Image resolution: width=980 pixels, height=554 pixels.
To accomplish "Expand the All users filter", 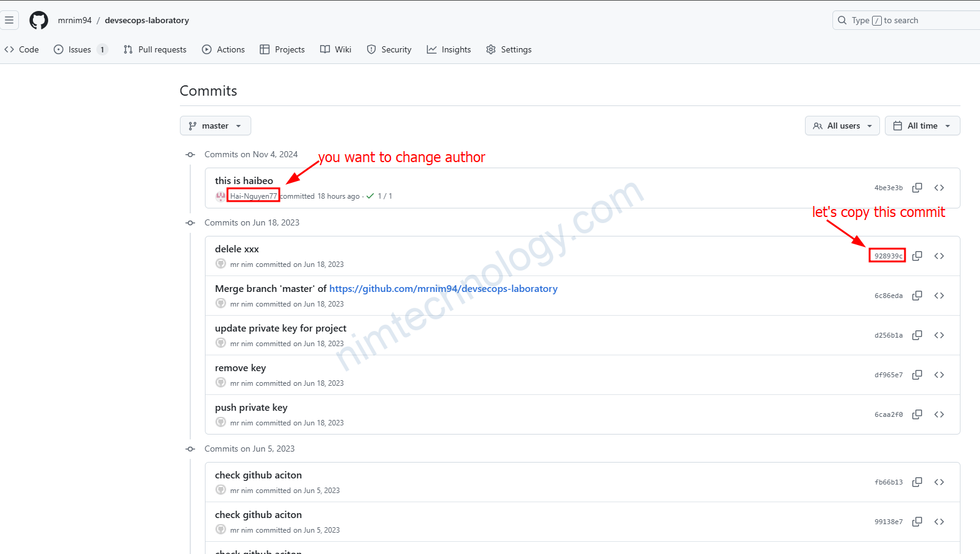I will click(x=842, y=126).
